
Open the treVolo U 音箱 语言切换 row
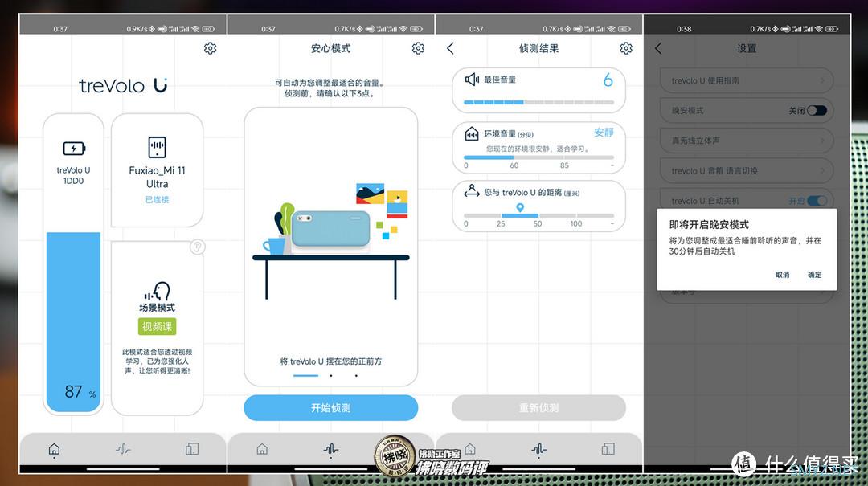coord(747,170)
